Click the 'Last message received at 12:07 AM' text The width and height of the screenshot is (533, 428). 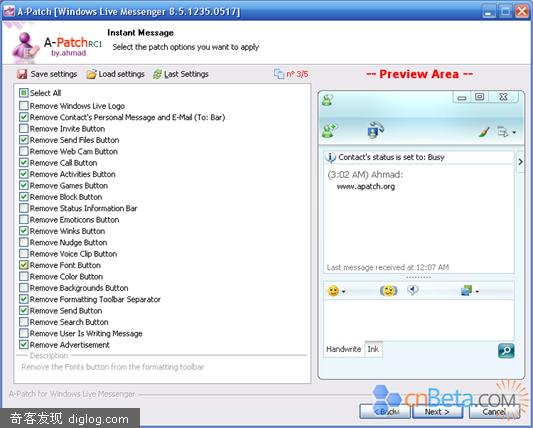click(x=388, y=268)
